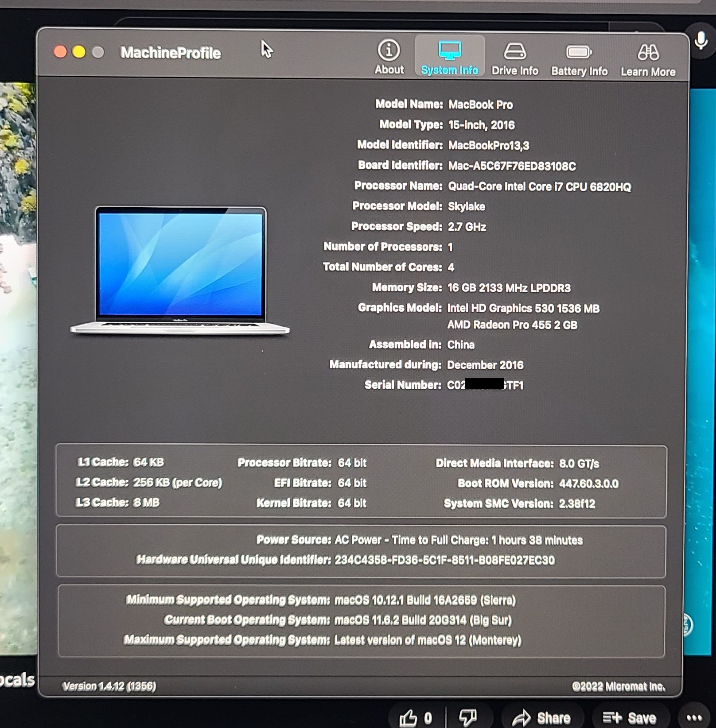716x728 pixels.
Task: Click the 'Kernel Bitrate:' label
Action: 293,503
